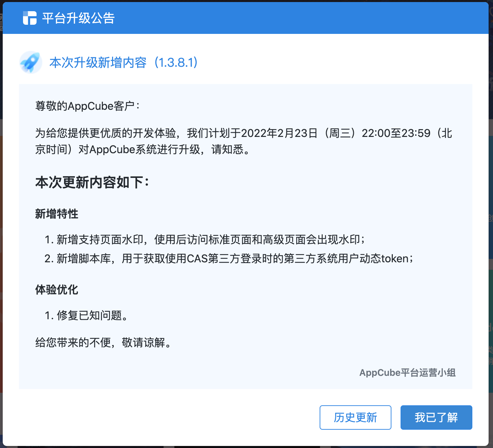
Task: Select the 平台升级公告 dialog title
Action: (79, 18)
